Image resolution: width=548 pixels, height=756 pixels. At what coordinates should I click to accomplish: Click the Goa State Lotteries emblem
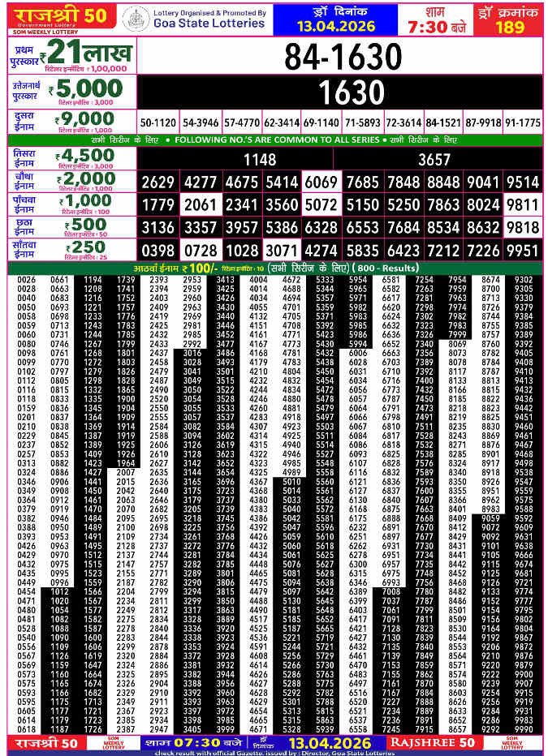(x=130, y=18)
